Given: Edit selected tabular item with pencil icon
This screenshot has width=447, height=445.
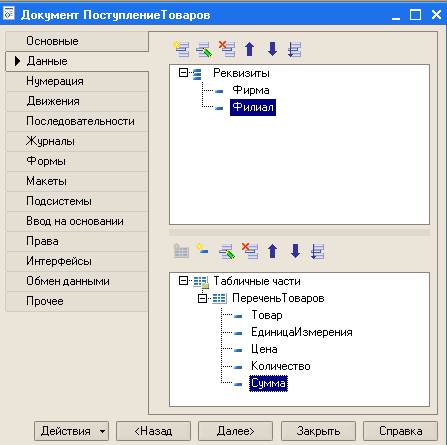Looking at the screenshot, I should [x=227, y=251].
